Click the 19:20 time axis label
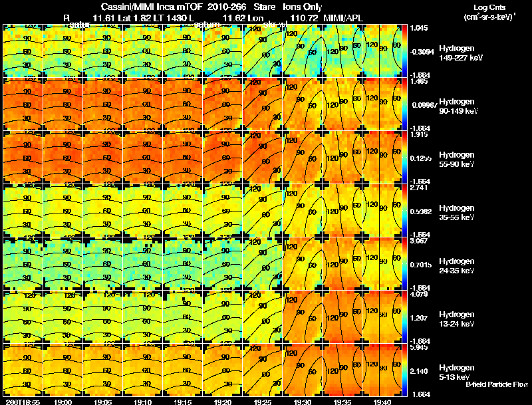Image resolution: width=532 pixels, height=405 pixels. (x=223, y=402)
